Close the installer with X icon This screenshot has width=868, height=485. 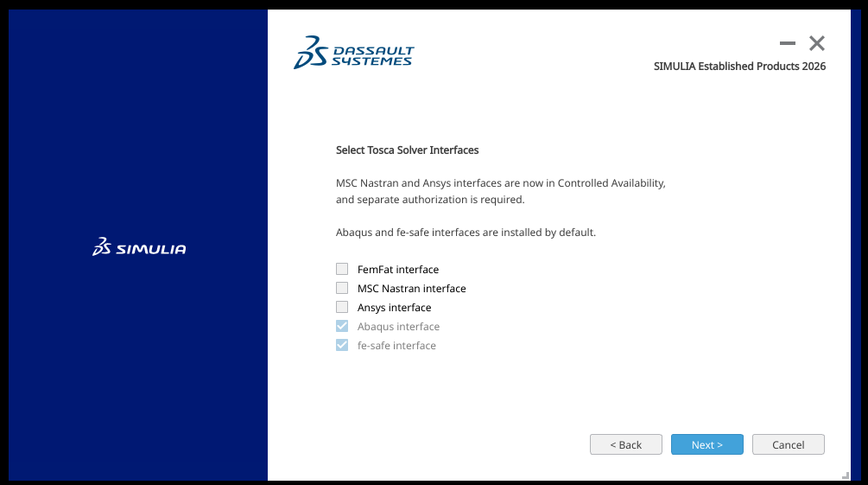point(816,43)
